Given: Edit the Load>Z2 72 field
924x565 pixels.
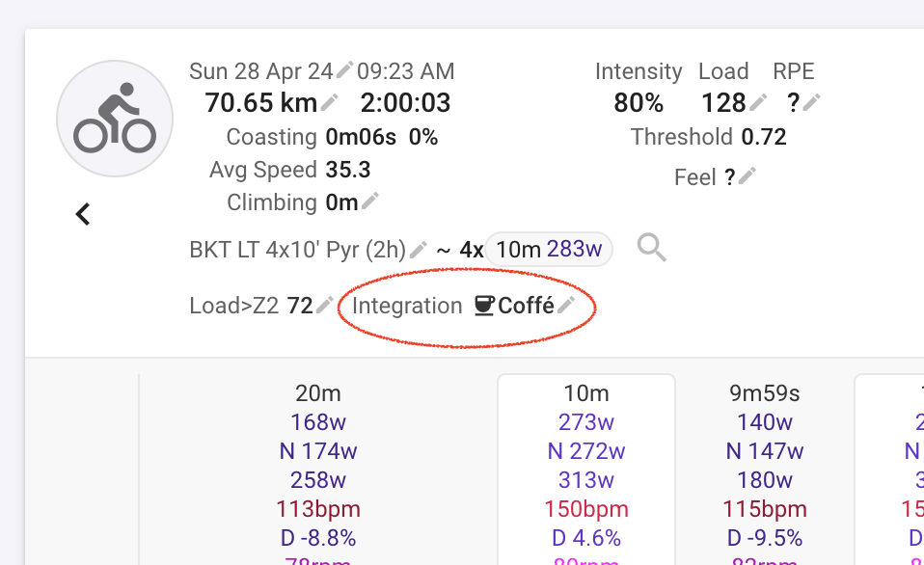Looking at the screenshot, I should click(325, 305).
